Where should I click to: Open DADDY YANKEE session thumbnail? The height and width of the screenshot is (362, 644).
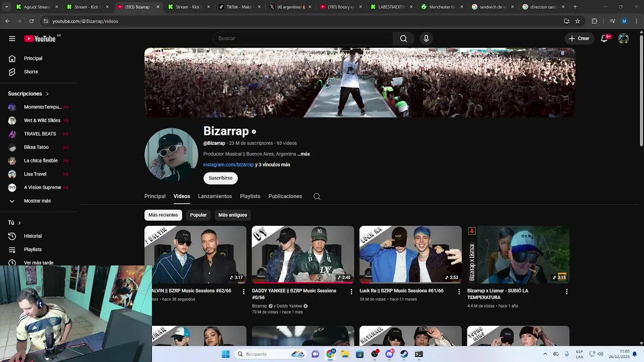coord(303,255)
